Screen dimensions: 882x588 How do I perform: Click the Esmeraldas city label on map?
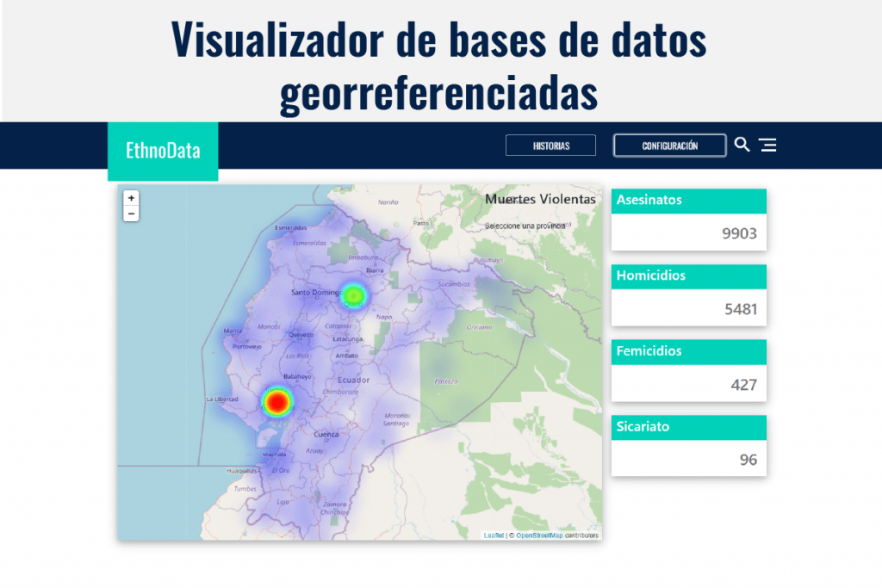tap(290, 228)
